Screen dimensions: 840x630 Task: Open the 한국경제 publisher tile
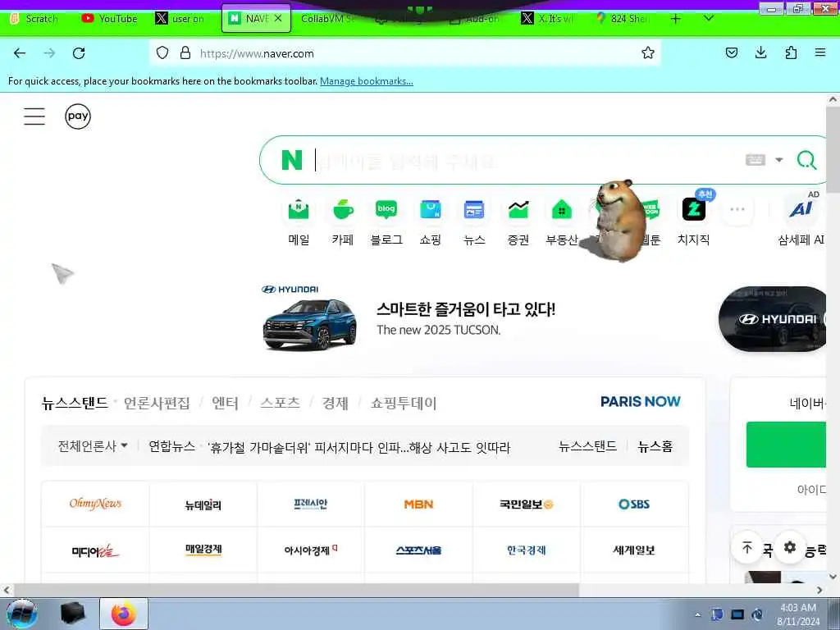[526, 550]
